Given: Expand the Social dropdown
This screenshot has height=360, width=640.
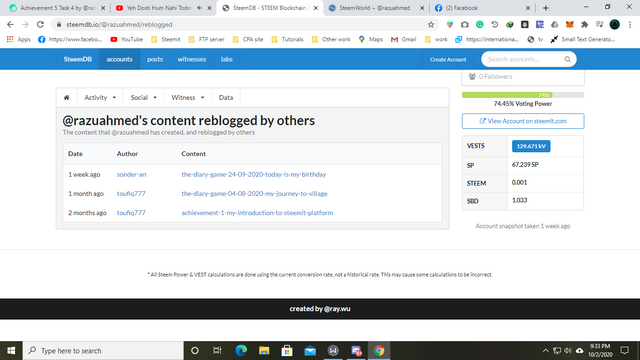Looking at the screenshot, I should [143, 98].
